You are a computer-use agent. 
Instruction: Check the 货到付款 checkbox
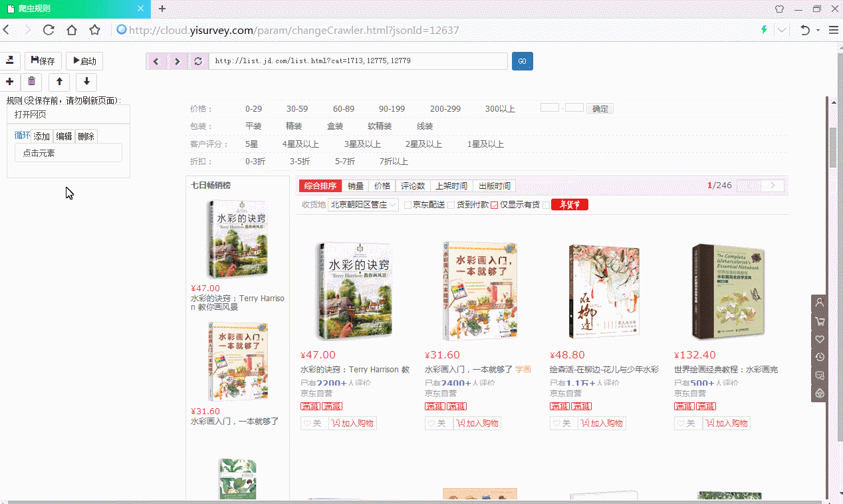pyautogui.click(x=451, y=205)
